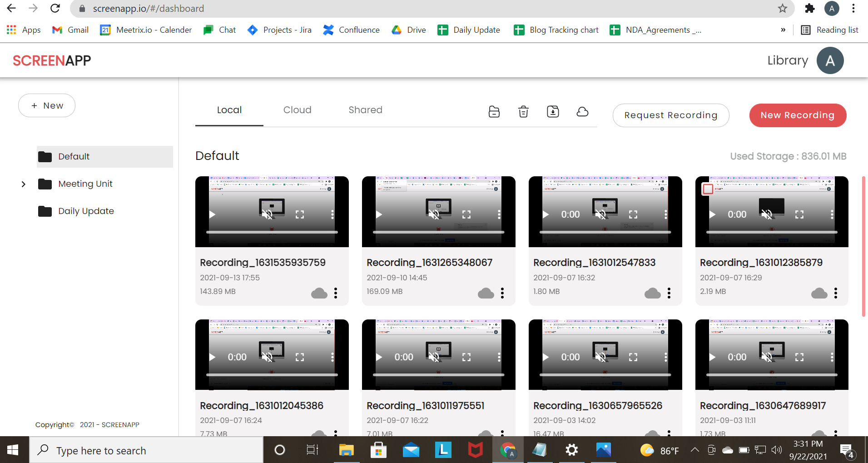868x463 pixels.
Task: Expand the Meeting Unit folder
Action: click(24, 184)
